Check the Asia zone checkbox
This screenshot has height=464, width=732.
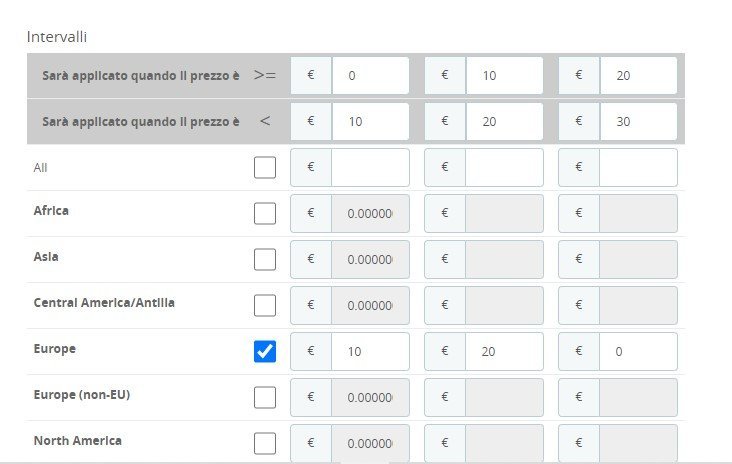point(265,259)
